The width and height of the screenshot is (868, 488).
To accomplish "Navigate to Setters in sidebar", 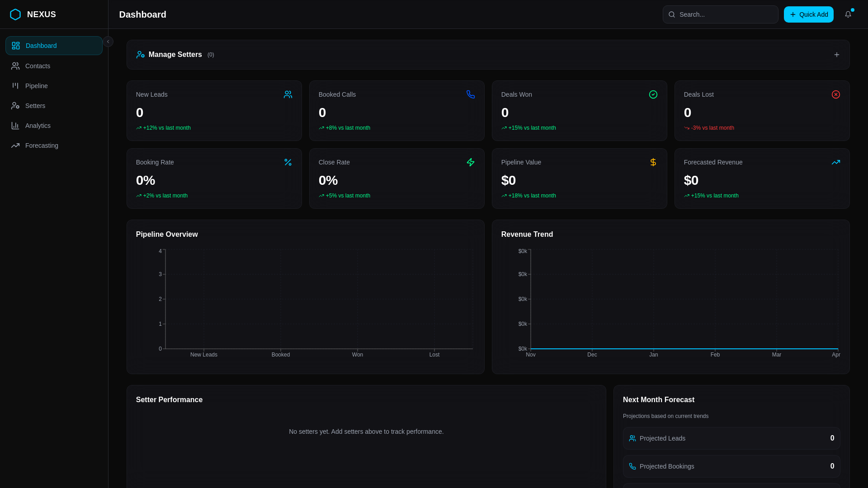I will (x=54, y=106).
